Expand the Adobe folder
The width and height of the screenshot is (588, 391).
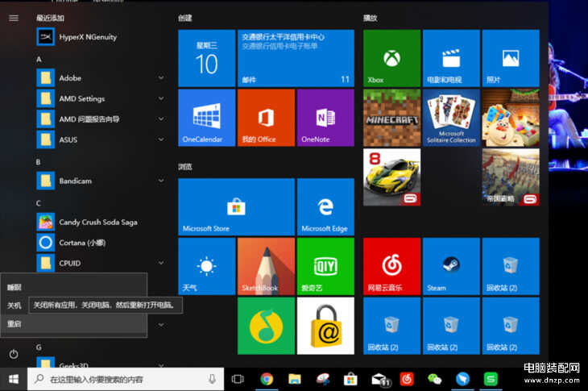161,78
